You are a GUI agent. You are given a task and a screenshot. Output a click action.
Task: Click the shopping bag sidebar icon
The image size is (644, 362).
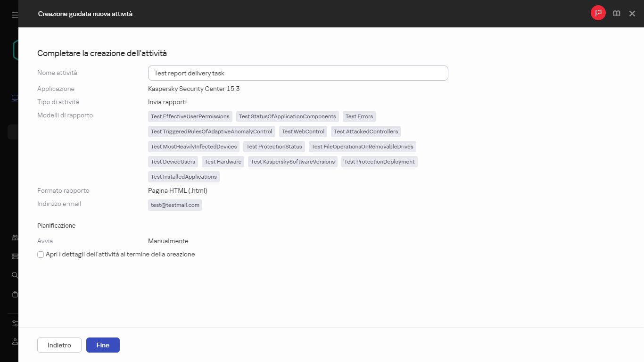point(15,294)
